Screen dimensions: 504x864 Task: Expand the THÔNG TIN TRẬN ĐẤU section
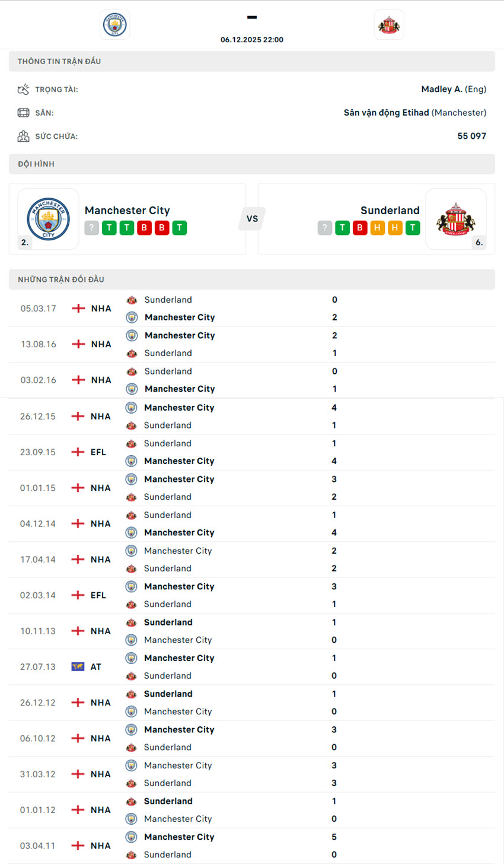tap(252, 61)
